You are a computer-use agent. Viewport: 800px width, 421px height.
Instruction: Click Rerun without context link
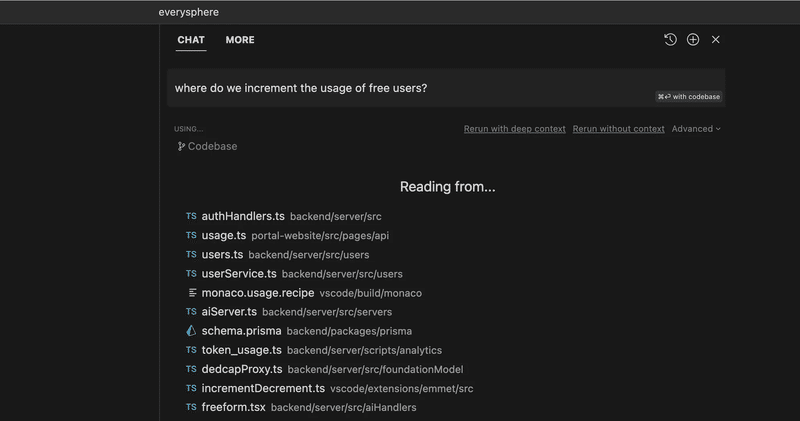pos(618,129)
